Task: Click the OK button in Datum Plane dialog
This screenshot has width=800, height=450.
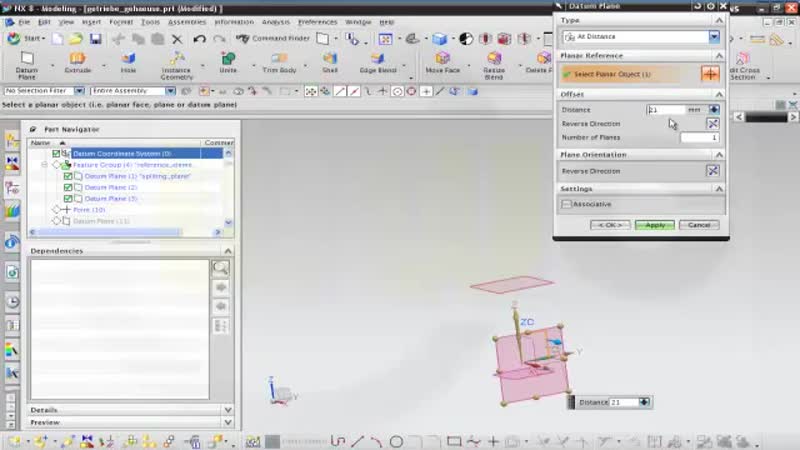Action: pyautogui.click(x=610, y=225)
